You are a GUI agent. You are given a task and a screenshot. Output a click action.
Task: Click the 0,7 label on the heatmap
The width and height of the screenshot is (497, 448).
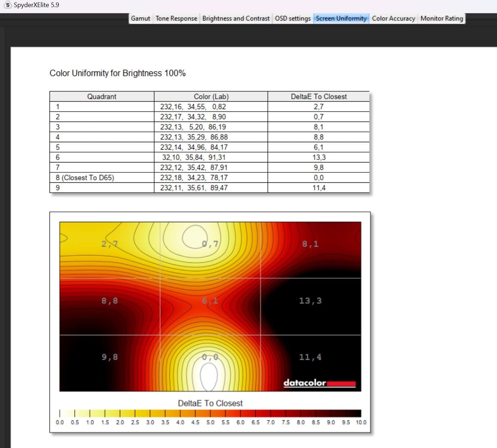(x=210, y=244)
